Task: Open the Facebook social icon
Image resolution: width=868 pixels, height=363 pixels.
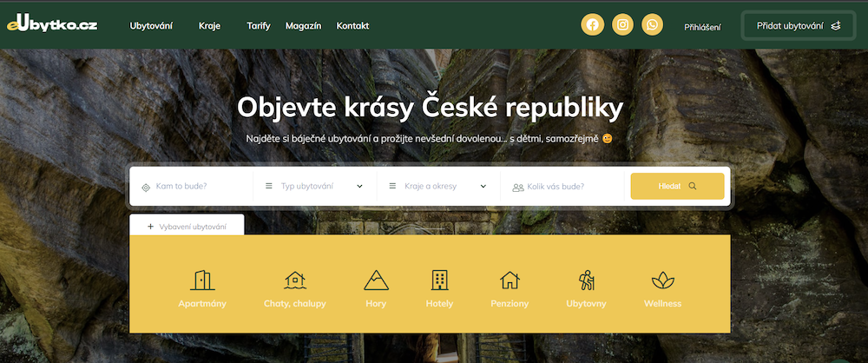Action: 592,25
